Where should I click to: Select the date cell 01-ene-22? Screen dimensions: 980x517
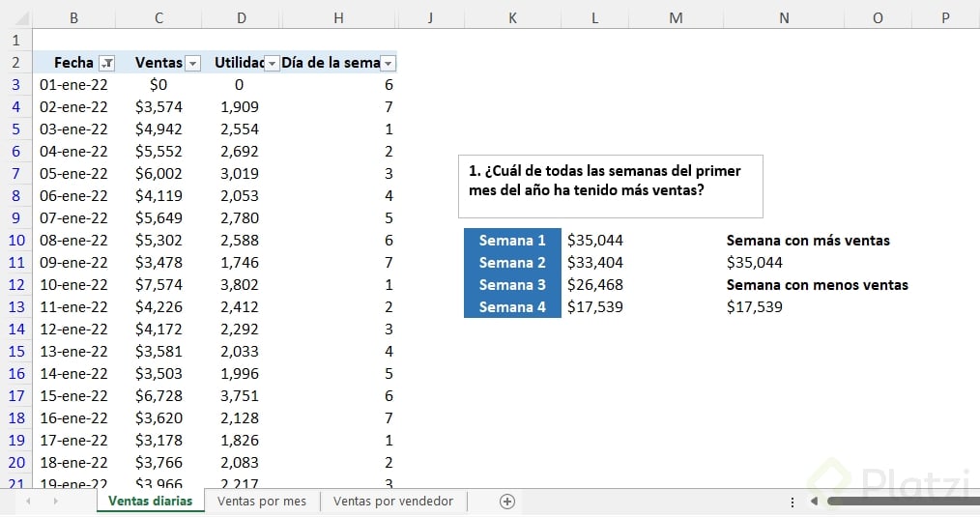coord(73,85)
